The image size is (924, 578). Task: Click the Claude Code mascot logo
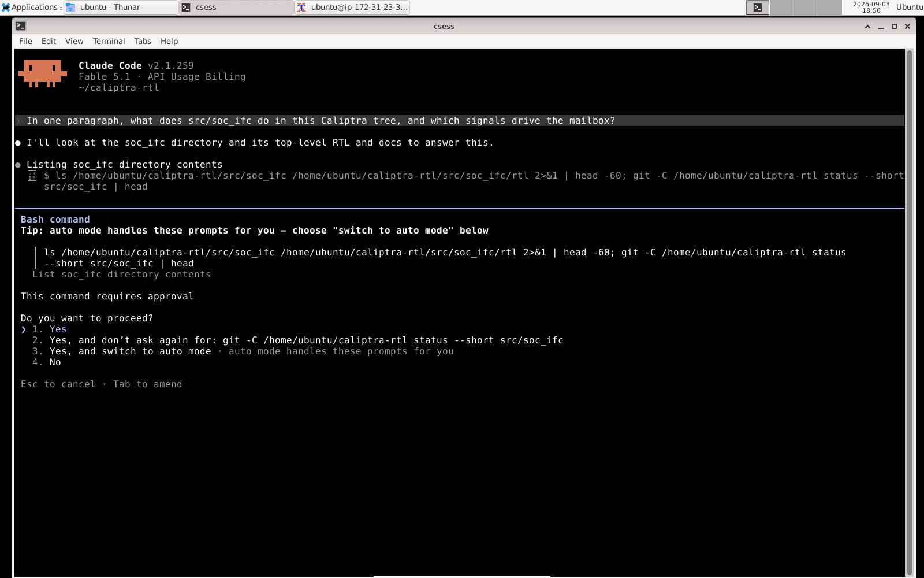[x=42, y=73]
